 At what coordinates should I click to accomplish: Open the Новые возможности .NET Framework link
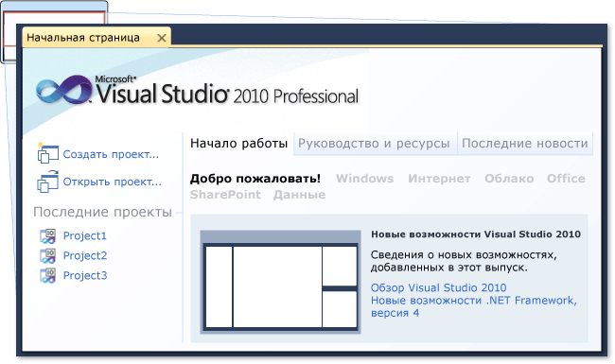pos(474,306)
